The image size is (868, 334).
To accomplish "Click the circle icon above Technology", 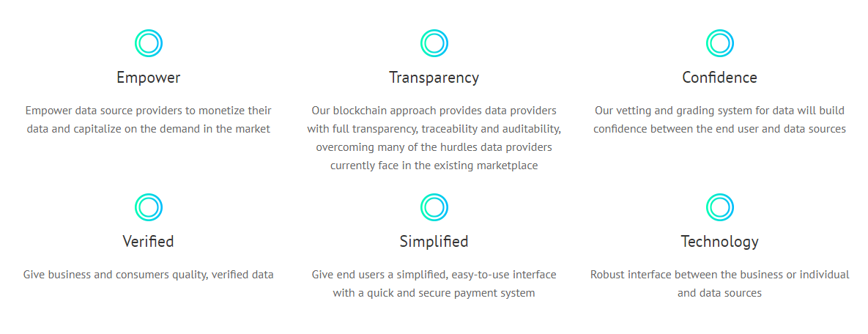I will click(x=719, y=207).
